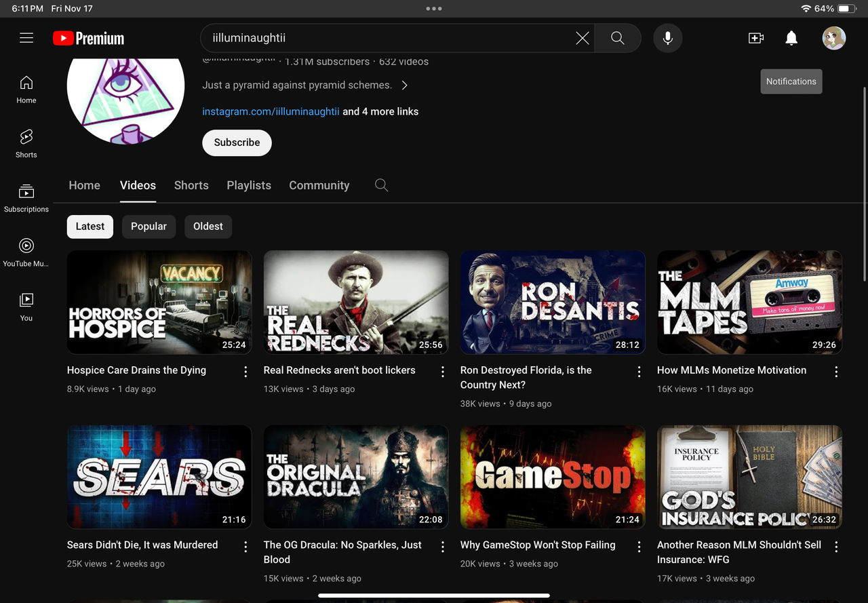Sort videos by Popular

point(149,227)
